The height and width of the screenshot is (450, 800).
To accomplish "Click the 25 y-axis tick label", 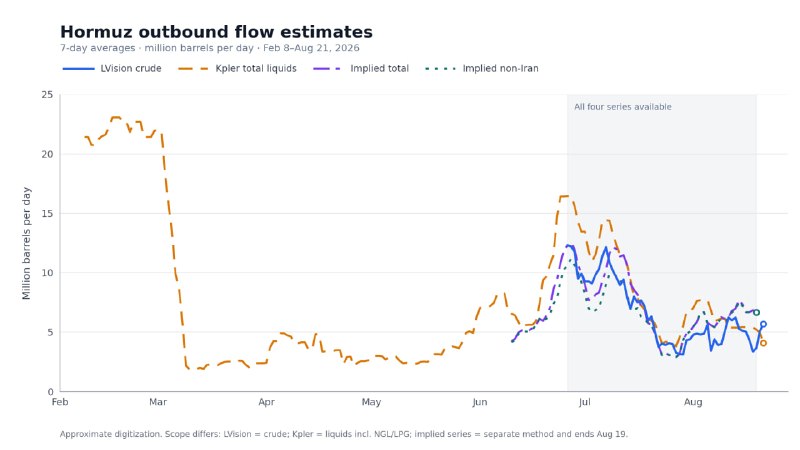I will [x=47, y=95].
